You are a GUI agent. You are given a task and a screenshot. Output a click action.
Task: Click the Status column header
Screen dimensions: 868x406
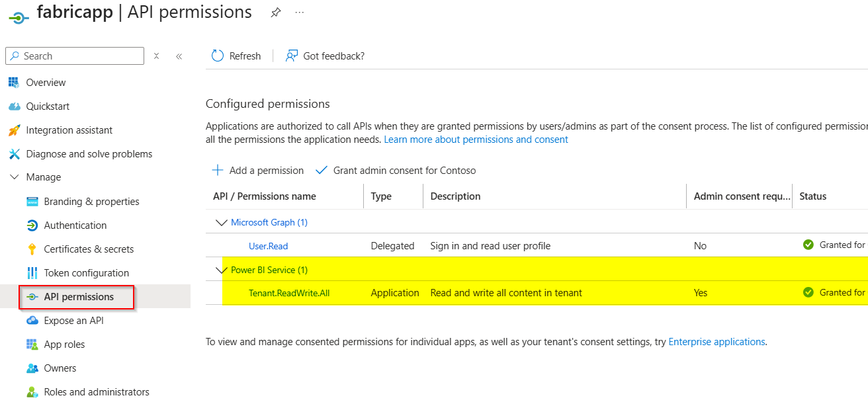tap(813, 196)
